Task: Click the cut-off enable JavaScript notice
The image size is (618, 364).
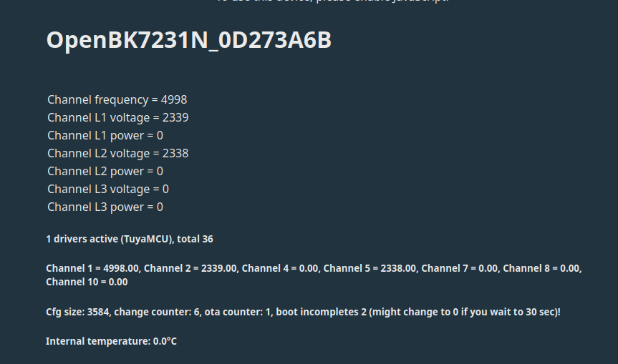Action: click(332, 1)
